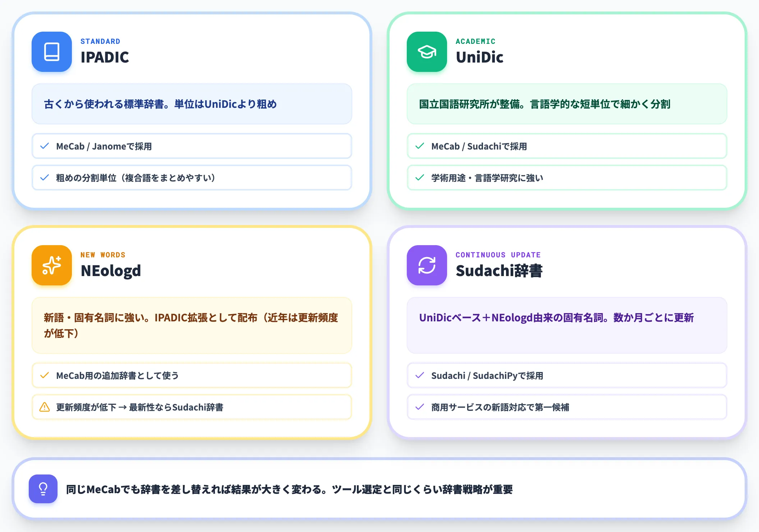The image size is (759, 532).
Task: Click checkmark beside MeCab / Janomeで採用
Action: point(45,146)
